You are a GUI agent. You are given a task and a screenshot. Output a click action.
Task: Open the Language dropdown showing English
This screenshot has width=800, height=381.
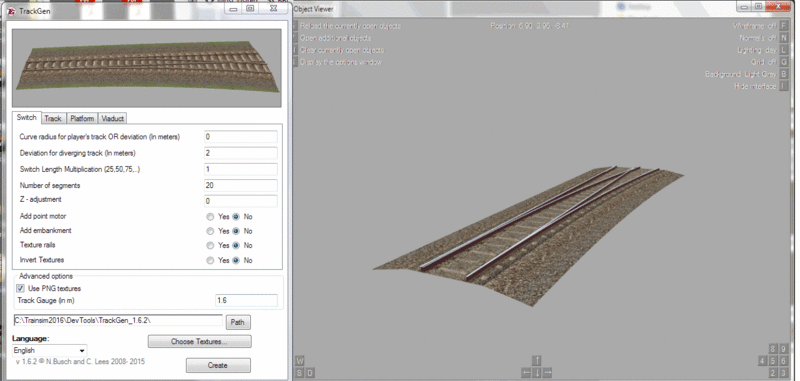49,350
